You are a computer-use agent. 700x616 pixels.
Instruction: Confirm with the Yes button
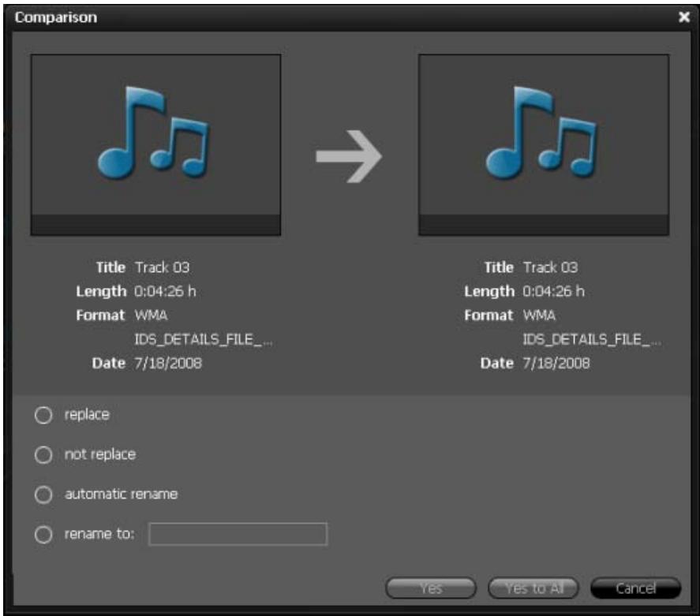point(431,588)
